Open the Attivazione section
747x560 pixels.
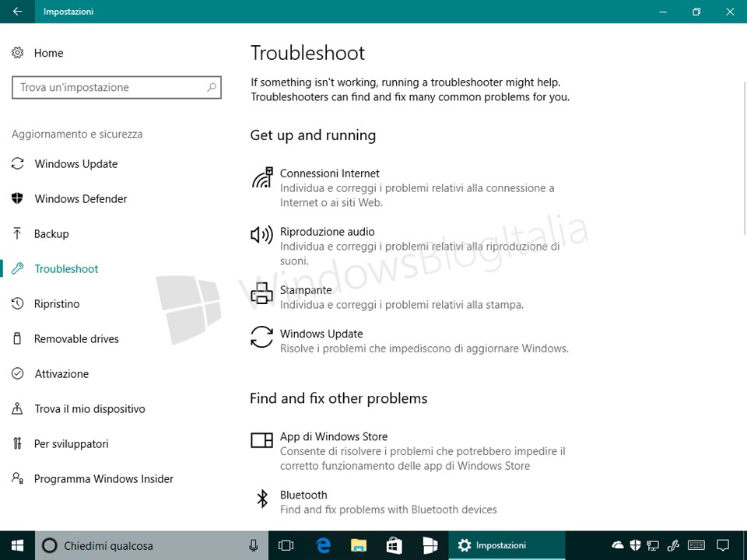[x=61, y=374]
